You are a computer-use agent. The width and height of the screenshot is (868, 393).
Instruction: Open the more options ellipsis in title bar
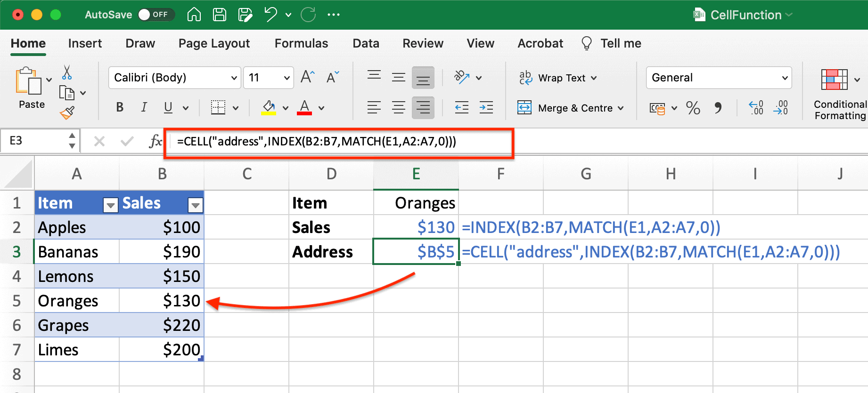pyautogui.click(x=334, y=15)
